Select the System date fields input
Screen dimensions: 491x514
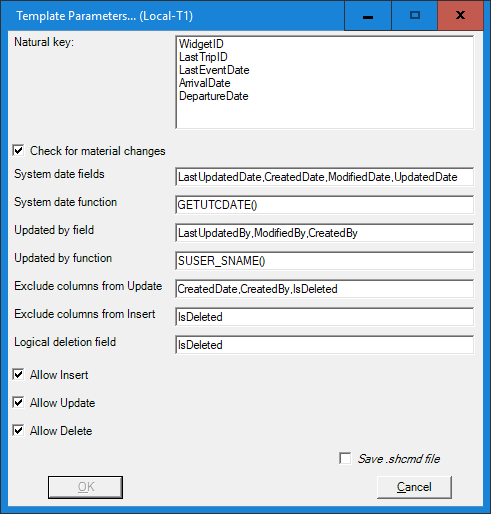coord(324,177)
